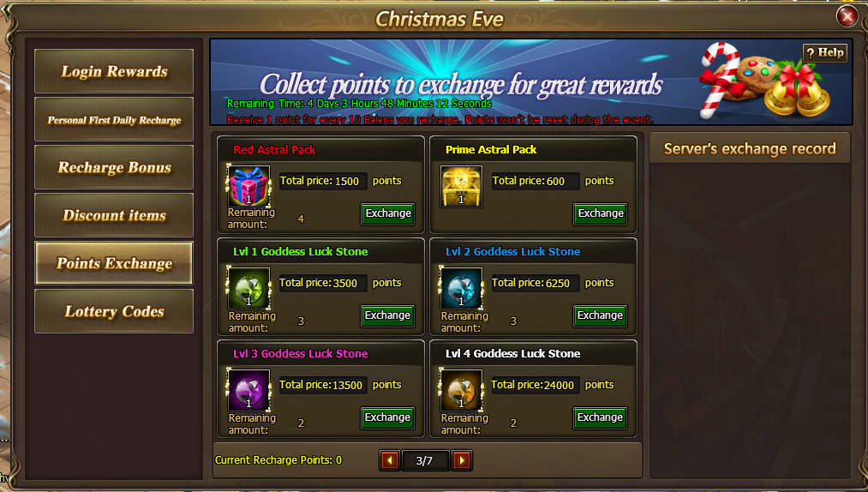This screenshot has height=492, width=868.
Task: Open the Help button in the banner
Action: click(825, 52)
